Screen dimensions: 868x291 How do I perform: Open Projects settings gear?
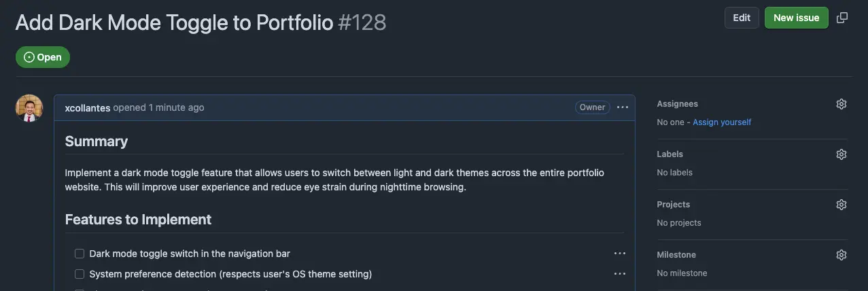pos(841,205)
